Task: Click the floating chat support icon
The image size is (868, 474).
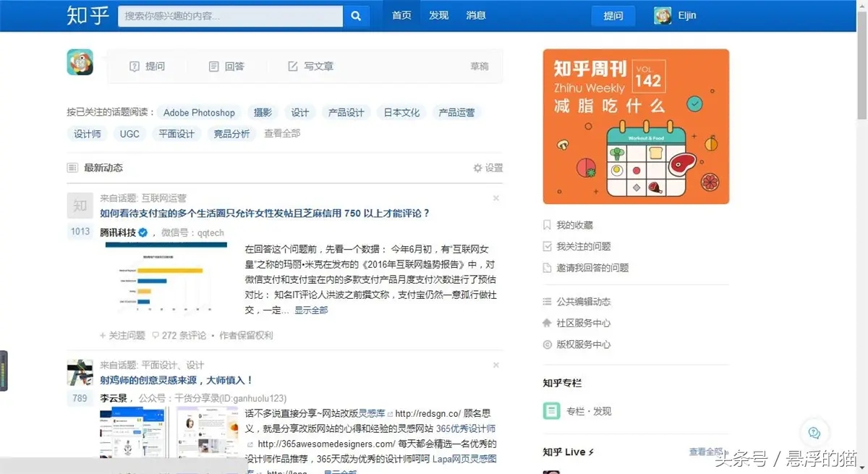Action: tap(814, 433)
